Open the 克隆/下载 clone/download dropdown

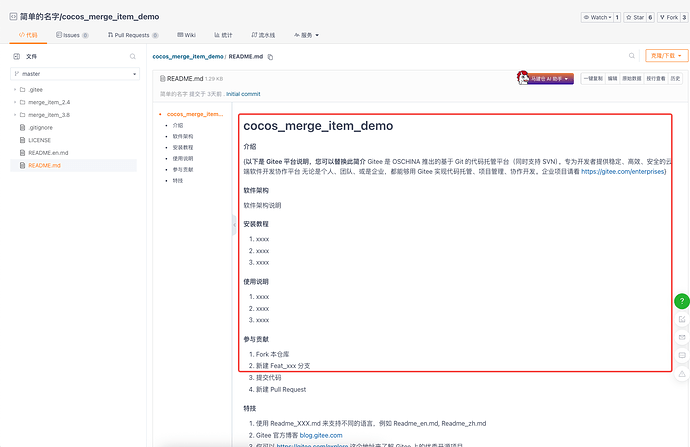[x=666, y=56]
